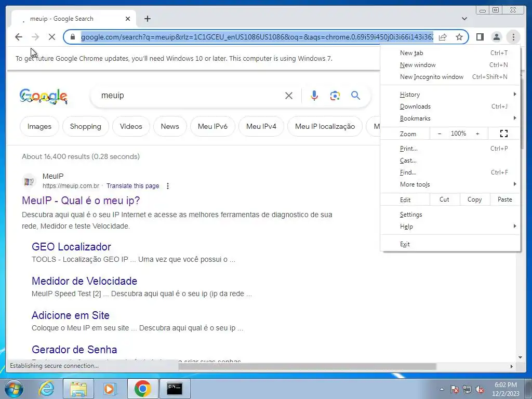The width and height of the screenshot is (532, 399).
Task: Click the MeuIP site favicon
Action: point(29,181)
